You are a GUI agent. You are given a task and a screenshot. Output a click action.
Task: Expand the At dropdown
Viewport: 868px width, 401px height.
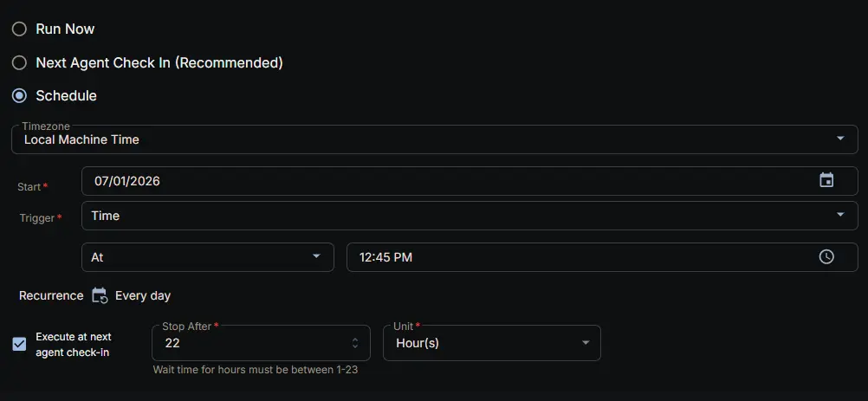(208, 257)
